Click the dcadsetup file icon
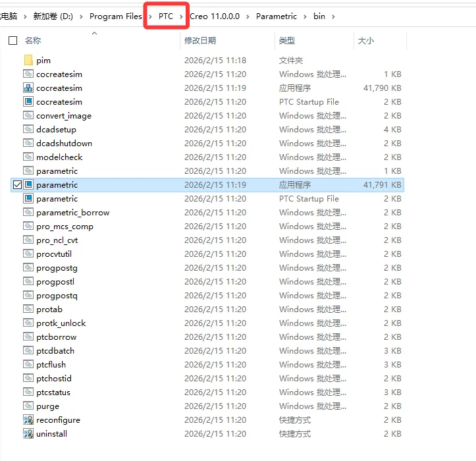The height and width of the screenshot is (461, 476). [28, 129]
